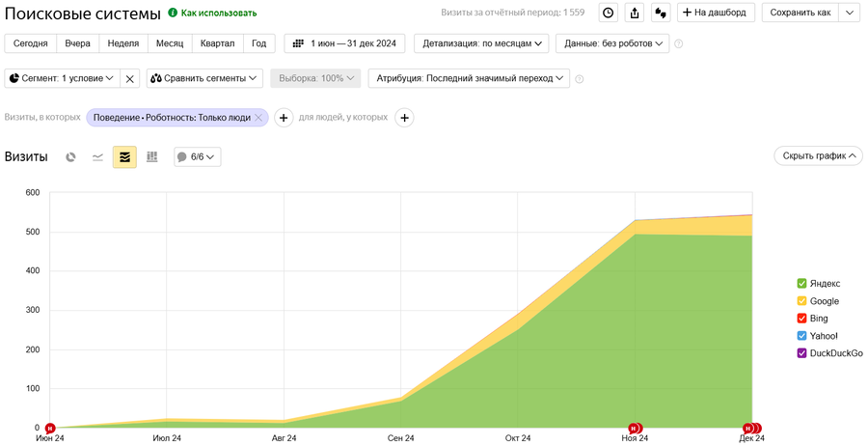Click the Сохранить как button
Screen dimensions: 868x446
(800, 13)
